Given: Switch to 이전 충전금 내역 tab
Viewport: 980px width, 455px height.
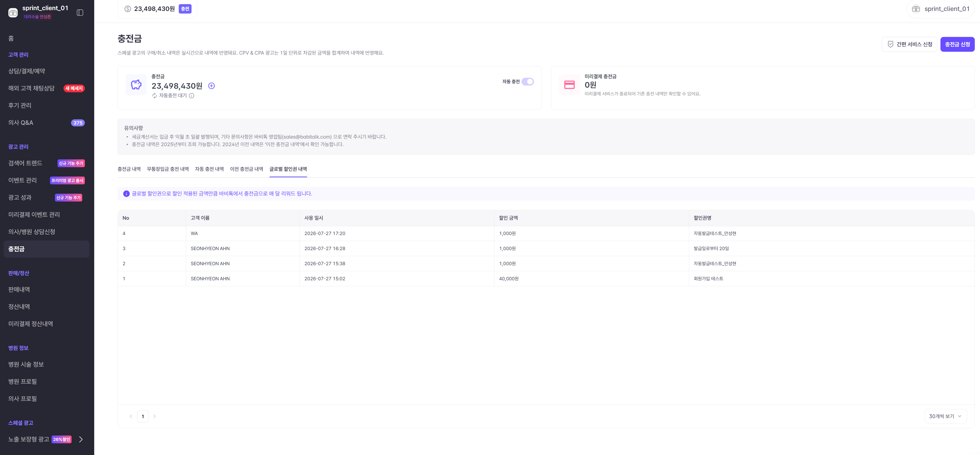Looking at the screenshot, I should (246, 169).
